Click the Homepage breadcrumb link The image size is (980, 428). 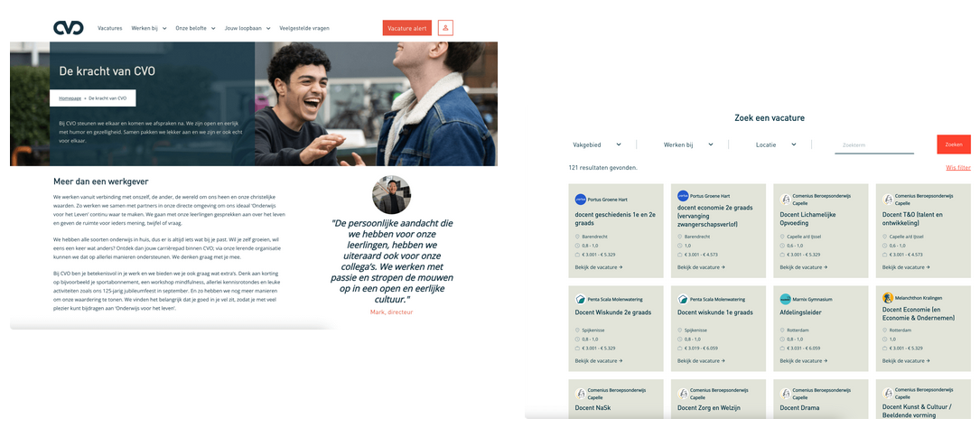[70, 98]
